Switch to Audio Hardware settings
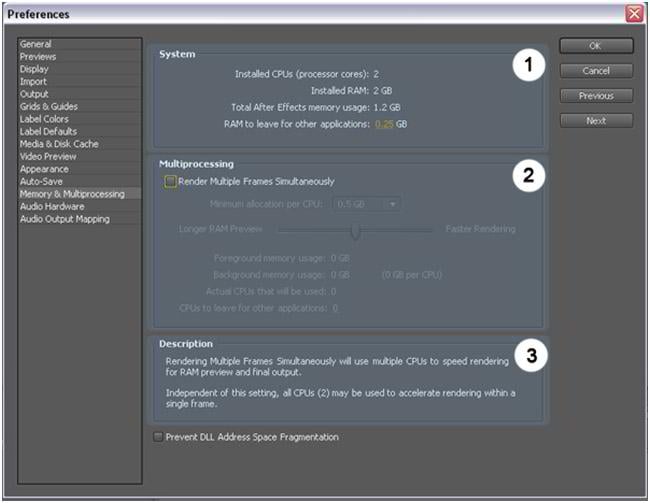The height and width of the screenshot is (503, 650). pos(51,206)
